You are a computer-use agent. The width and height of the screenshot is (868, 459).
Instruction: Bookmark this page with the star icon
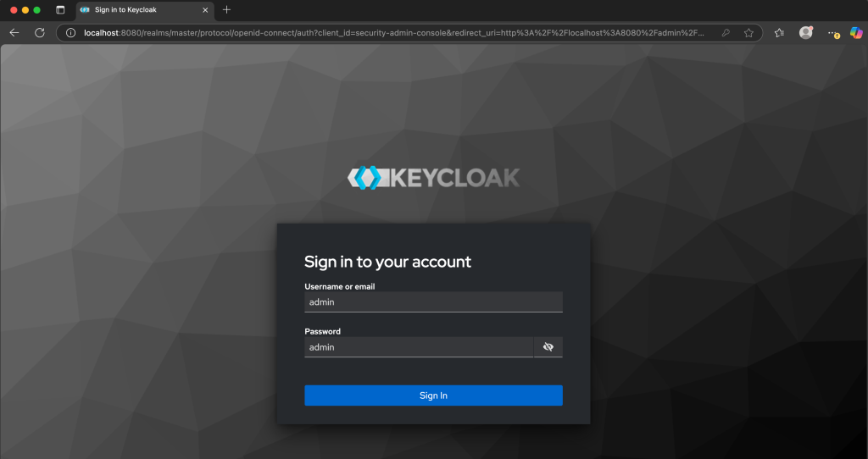[x=748, y=33]
